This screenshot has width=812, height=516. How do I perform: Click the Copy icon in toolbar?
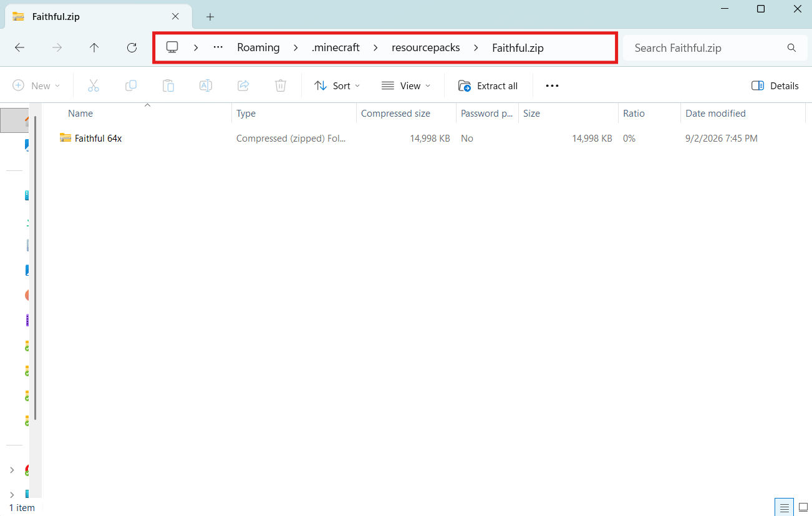pos(131,85)
